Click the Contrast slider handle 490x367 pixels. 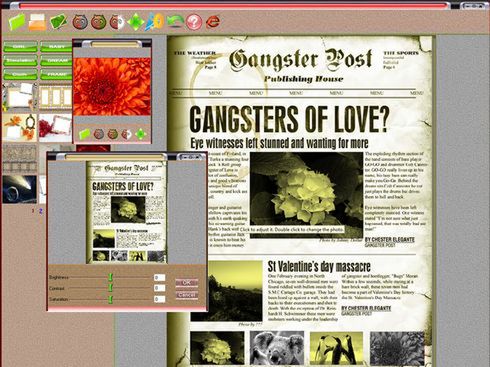(x=111, y=288)
